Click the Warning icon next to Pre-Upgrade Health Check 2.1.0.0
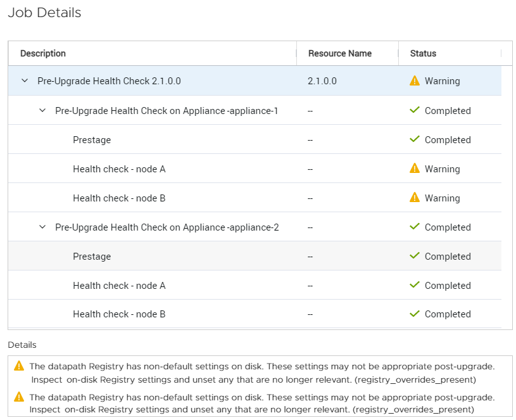 [415, 81]
